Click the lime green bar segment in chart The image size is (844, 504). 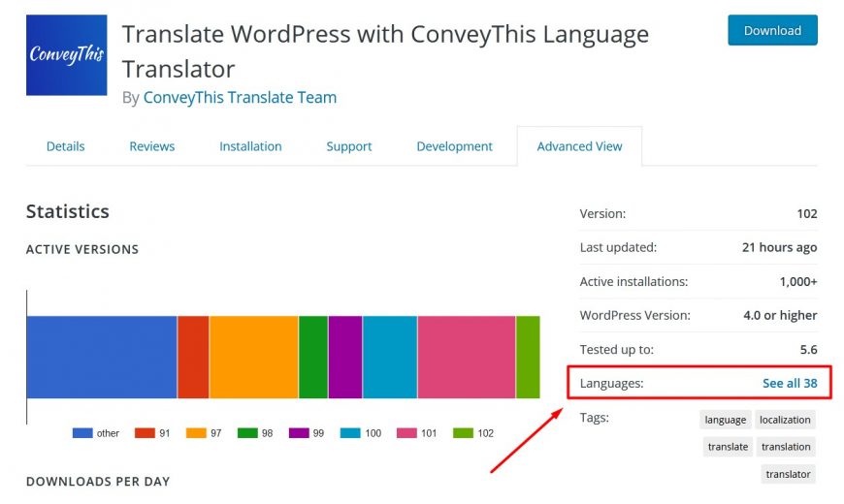pos(528,357)
